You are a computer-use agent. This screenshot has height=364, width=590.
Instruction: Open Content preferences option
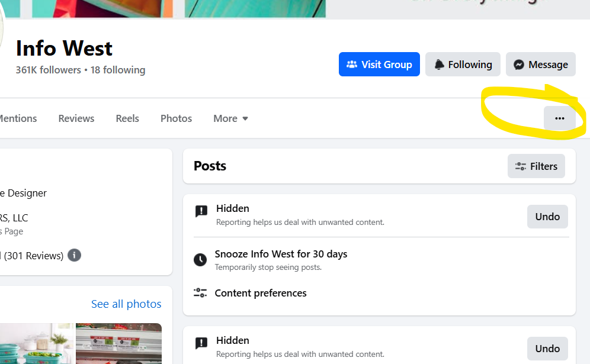[x=261, y=293]
